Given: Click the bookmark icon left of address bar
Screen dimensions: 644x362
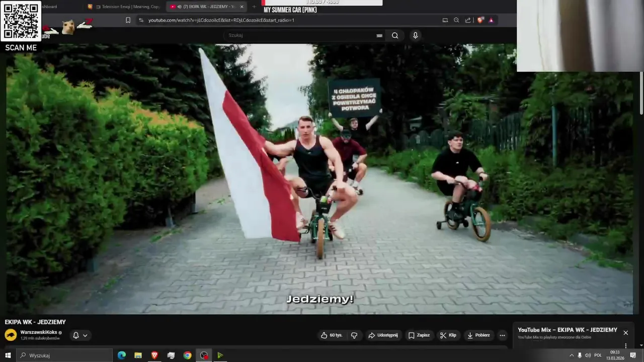Looking at the screenshot, I should (x=128, y=20).
